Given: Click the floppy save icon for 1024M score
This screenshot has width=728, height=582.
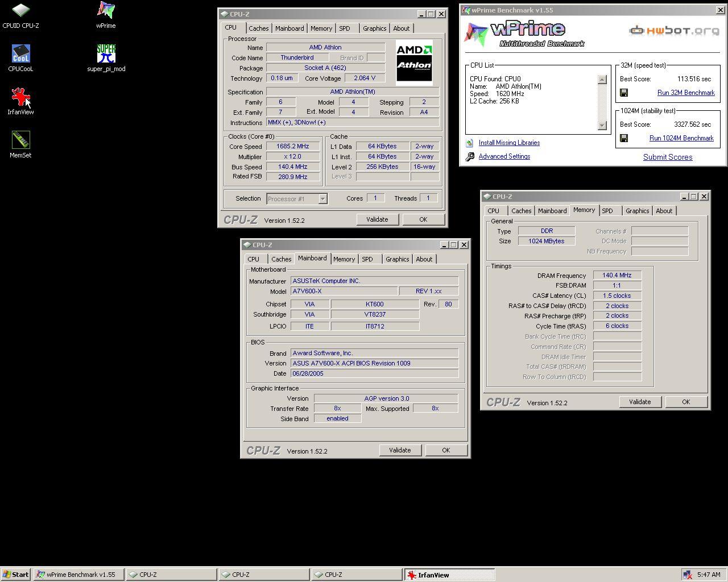Looking at the screenshot, I should 624,138.
